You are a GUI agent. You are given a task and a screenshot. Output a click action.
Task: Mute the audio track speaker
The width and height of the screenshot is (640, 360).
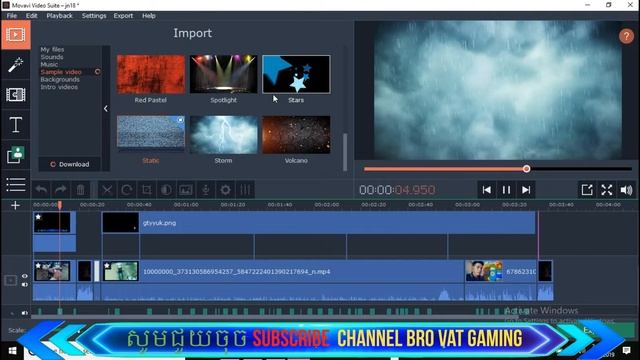24,313
